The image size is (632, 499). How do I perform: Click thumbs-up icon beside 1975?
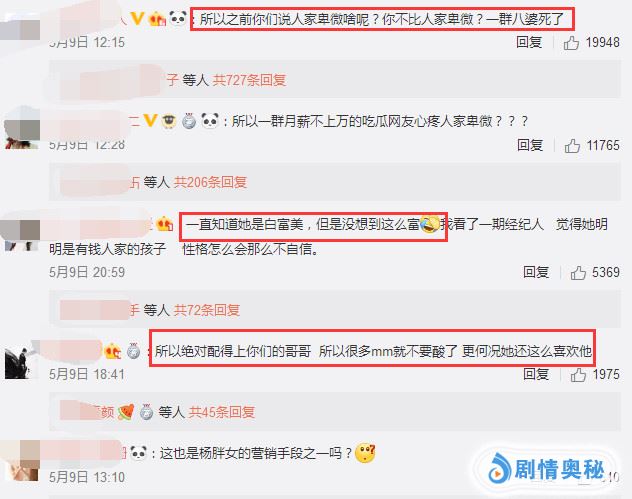[x=578, y=375]
